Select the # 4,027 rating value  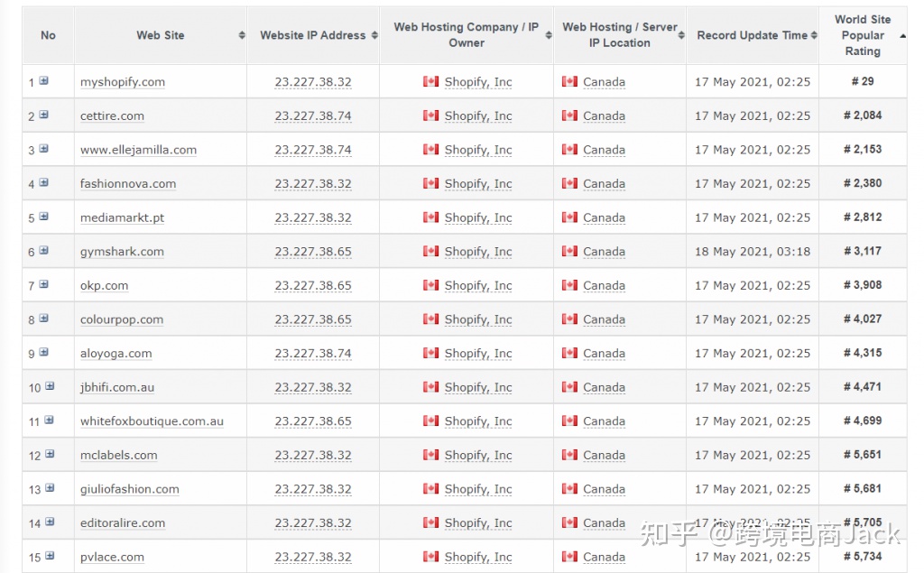(863, 319)
